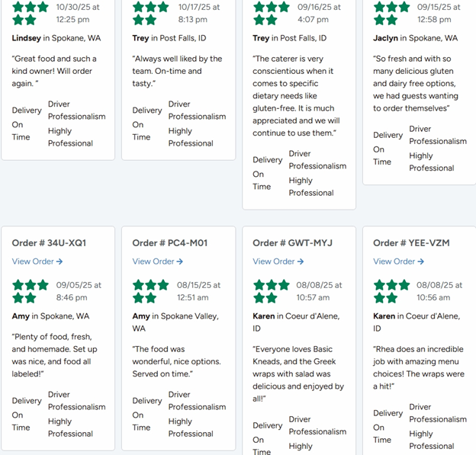
Task: Click the star rating on Lindsey's review
Action: [x=31, y=13]
